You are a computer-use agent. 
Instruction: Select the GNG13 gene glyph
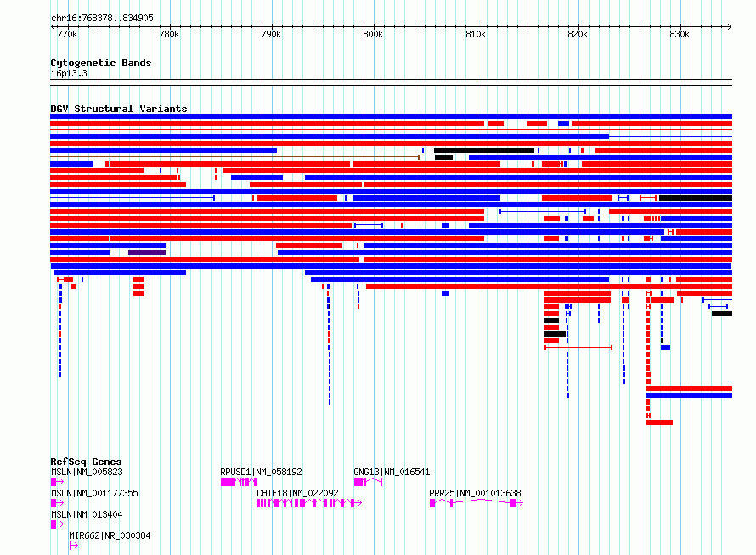pos(368,482)
